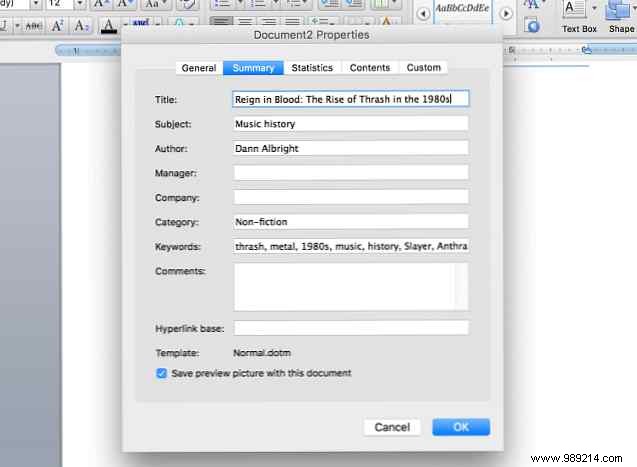Image resolution: width=637 pixels, height=467 pixels.
Task: Click the font size box showing 12
Action: coord(60,4)
